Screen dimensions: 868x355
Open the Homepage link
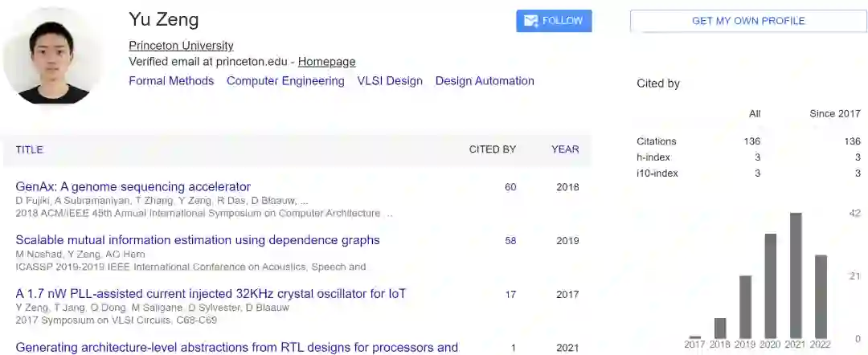pos(326,62)
